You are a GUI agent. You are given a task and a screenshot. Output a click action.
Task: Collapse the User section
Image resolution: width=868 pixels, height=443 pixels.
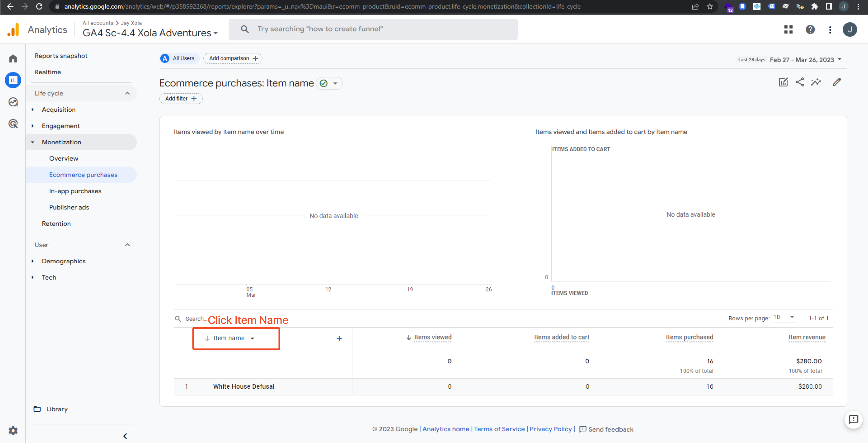coord(127,245)
